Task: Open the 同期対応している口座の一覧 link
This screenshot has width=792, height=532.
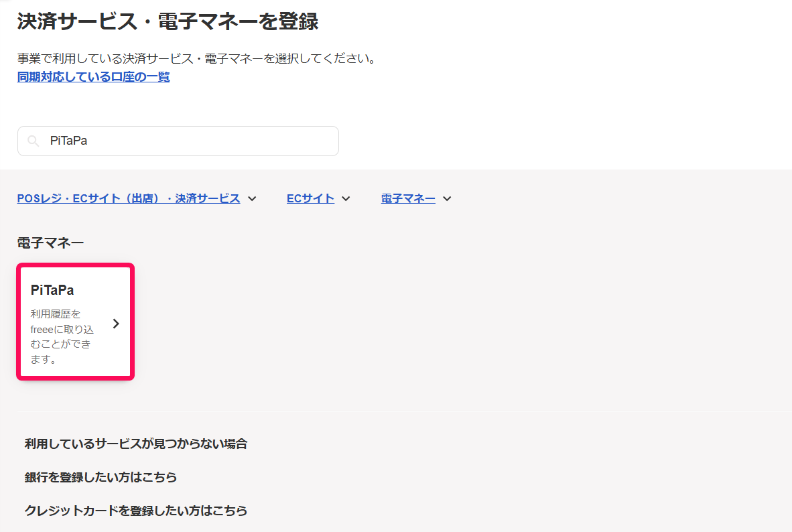Action: [x=93, y=77]
